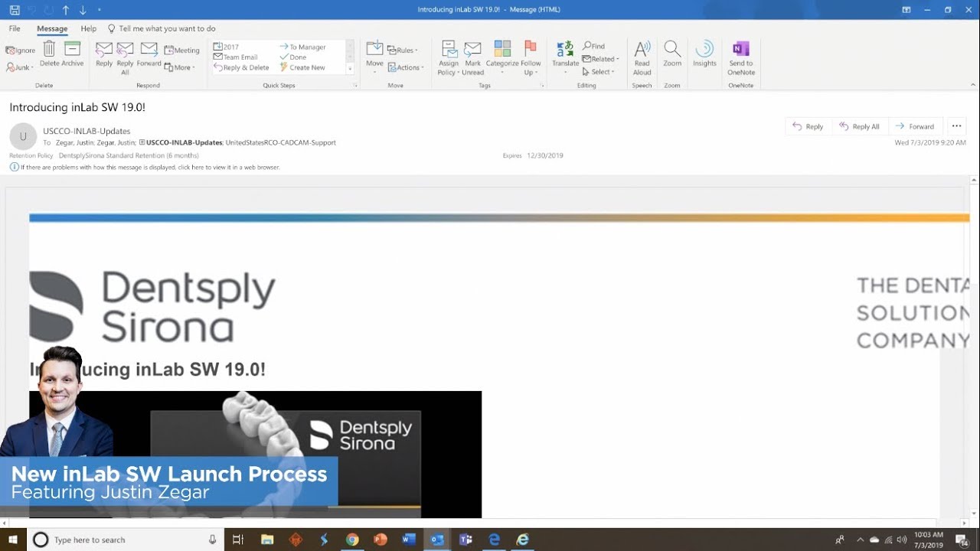The width and height of the screenshot is (980, 551).
Task: Open the quick access toolbar customize dropdown
Action: (100, 10)
